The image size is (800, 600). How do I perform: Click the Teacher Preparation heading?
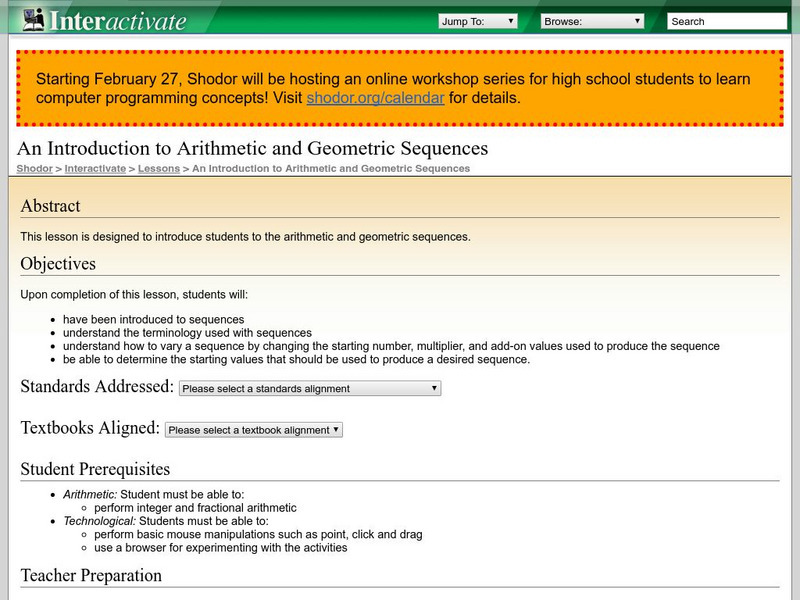[x=91, y=576]
